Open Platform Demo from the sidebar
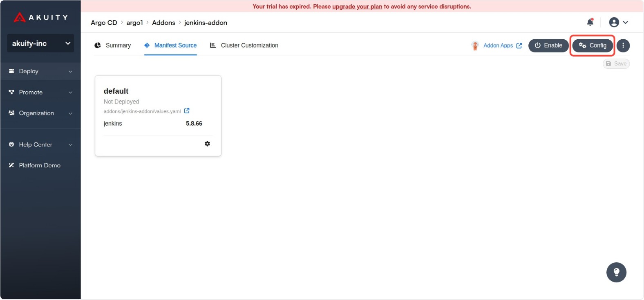The image size is (644, 300). [x=40, y=165]
